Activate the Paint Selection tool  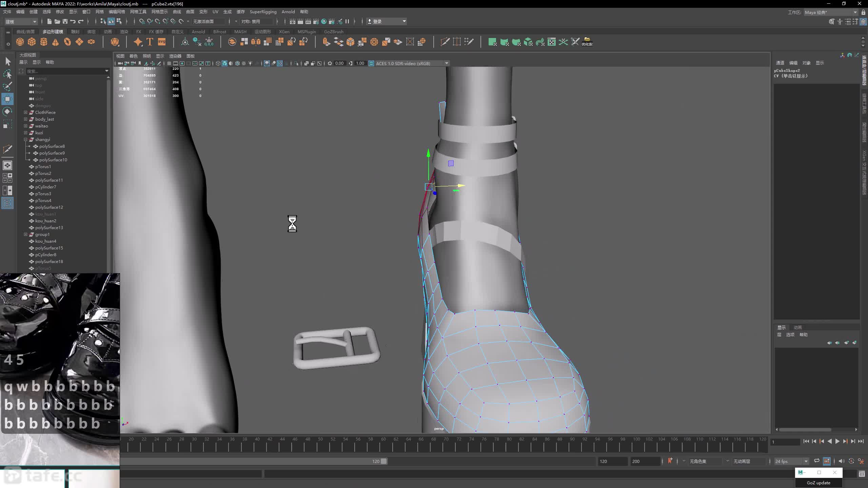pos(7,86)
